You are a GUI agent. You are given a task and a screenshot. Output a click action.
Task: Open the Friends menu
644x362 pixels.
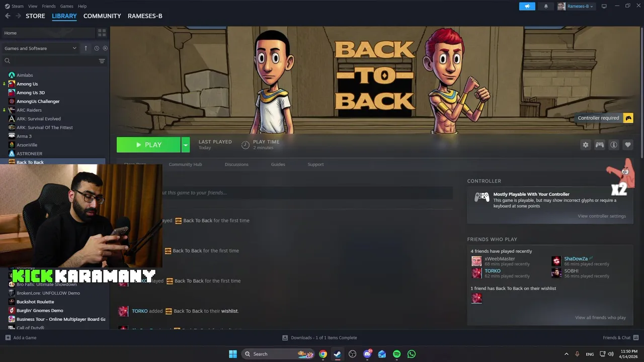(x=49, y=6)
